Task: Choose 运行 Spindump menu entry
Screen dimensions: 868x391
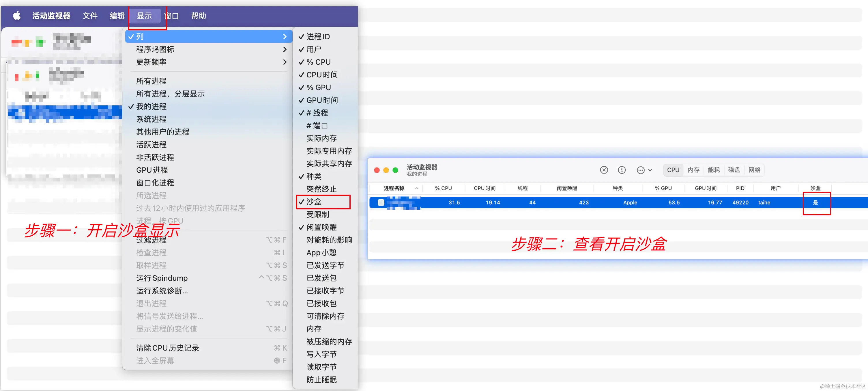Action: pyautogui.click(x=162, y=278)
